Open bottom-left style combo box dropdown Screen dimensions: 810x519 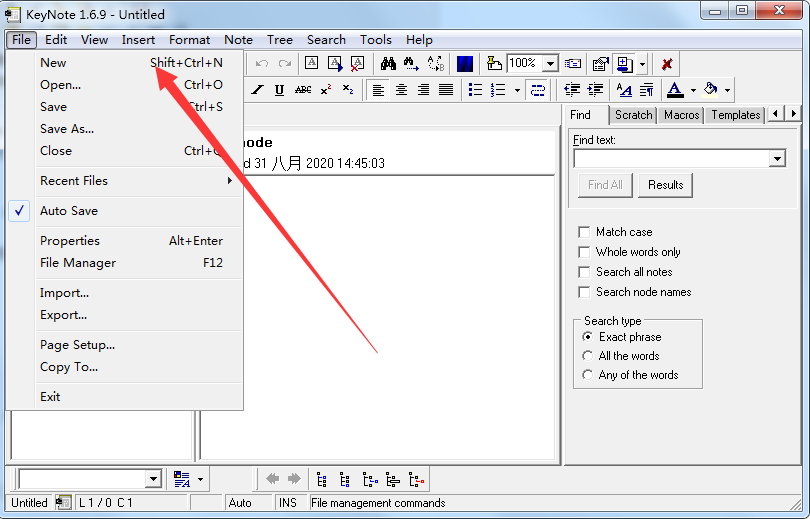(x=153, y=479)
